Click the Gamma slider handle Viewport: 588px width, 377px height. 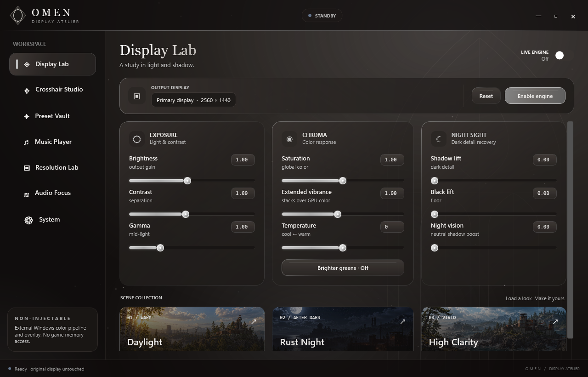160,248
